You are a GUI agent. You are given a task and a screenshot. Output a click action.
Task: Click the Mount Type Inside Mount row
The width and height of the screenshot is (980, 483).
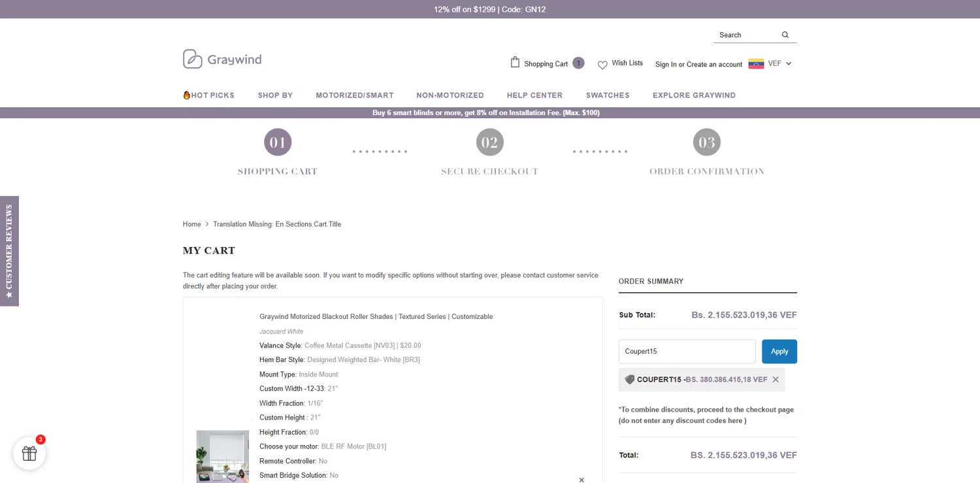click(299, 375)
